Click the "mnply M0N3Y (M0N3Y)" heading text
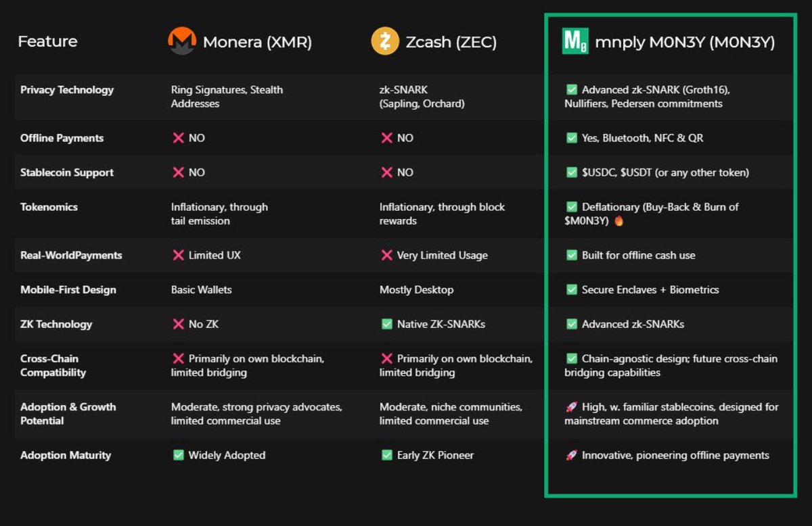Viewport: 812px width, 526px height. [x=685, y=42]
